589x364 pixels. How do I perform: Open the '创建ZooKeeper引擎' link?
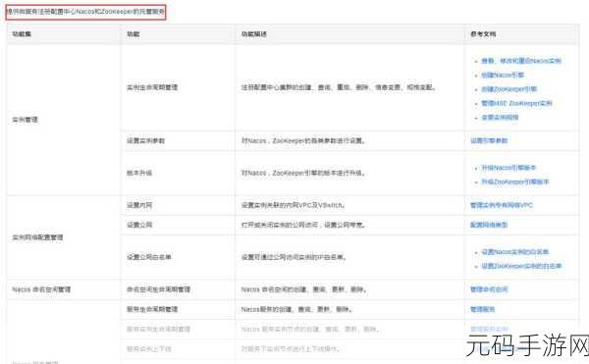509,89
